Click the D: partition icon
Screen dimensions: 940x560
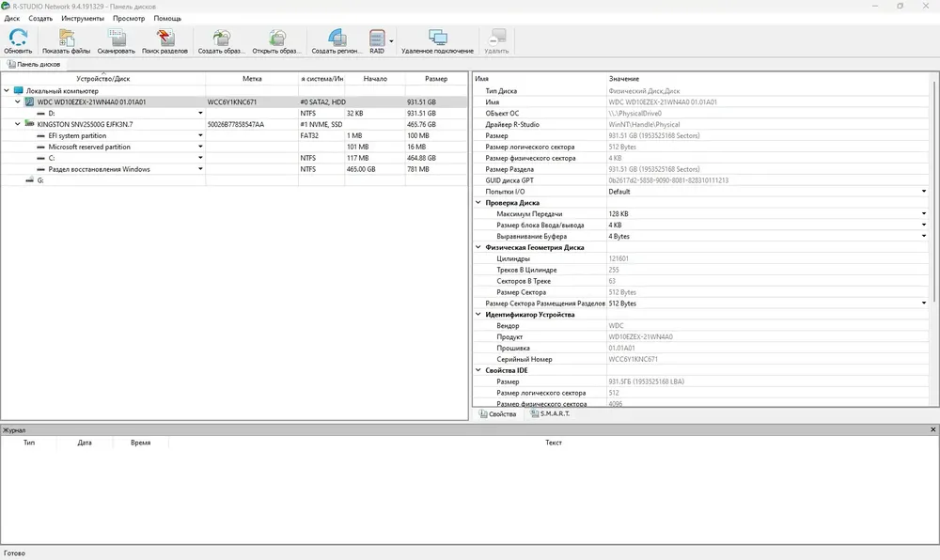(40, 113)
